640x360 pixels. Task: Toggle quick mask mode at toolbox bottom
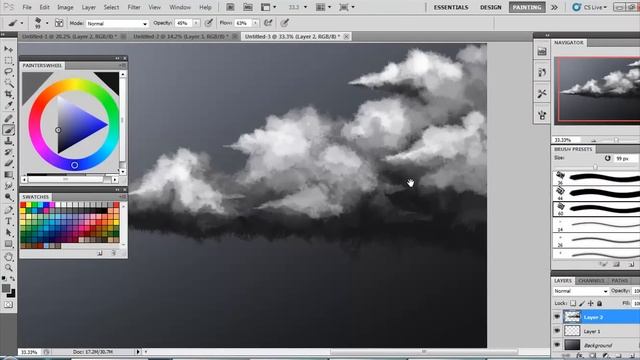click(x=8, y=305)
